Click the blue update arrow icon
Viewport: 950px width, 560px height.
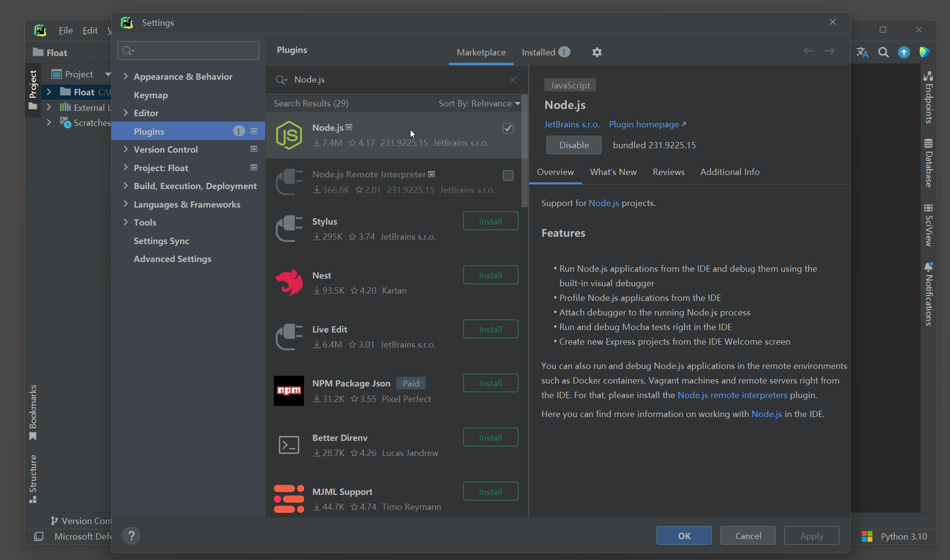(x=904, y=52)
